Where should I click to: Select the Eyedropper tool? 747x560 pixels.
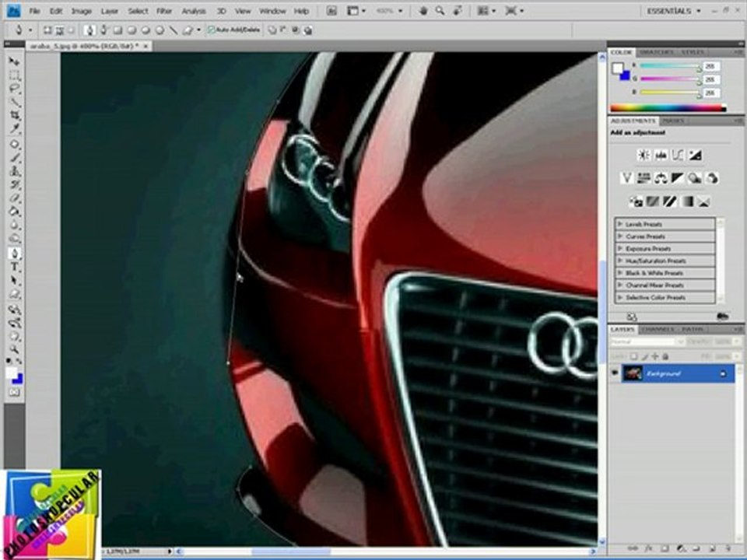point(15,129)
